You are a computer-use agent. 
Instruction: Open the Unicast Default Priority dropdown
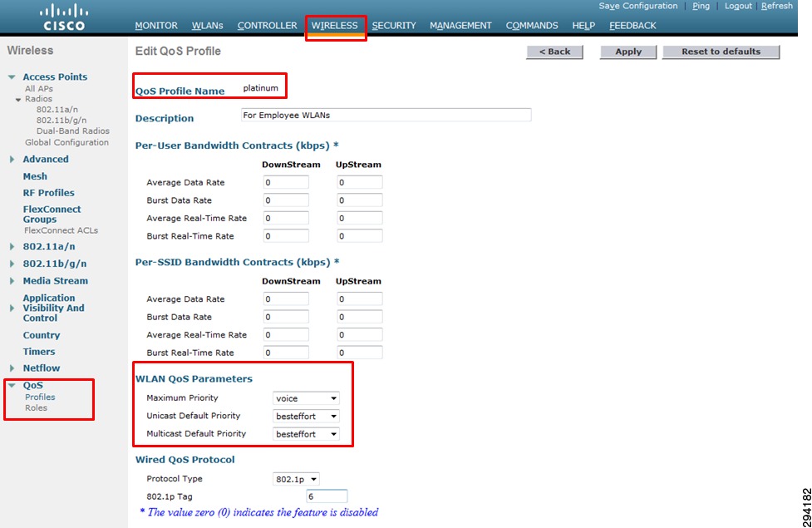(x=306, y=416)
